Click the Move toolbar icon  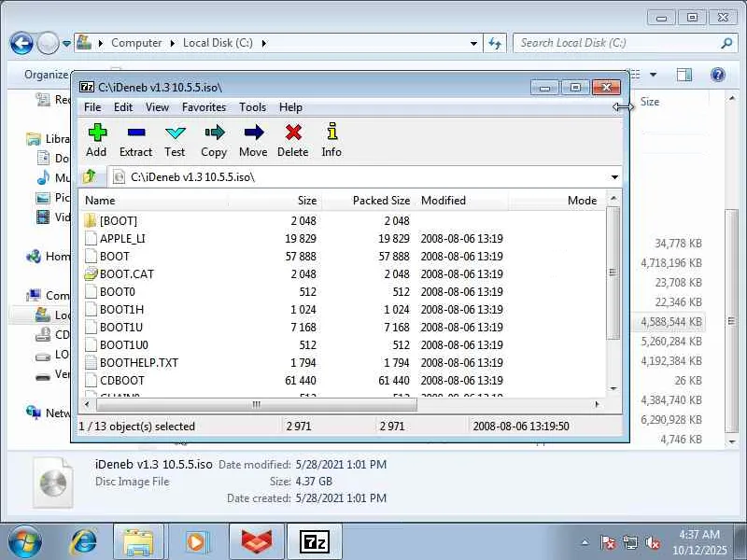coord(253,133)
